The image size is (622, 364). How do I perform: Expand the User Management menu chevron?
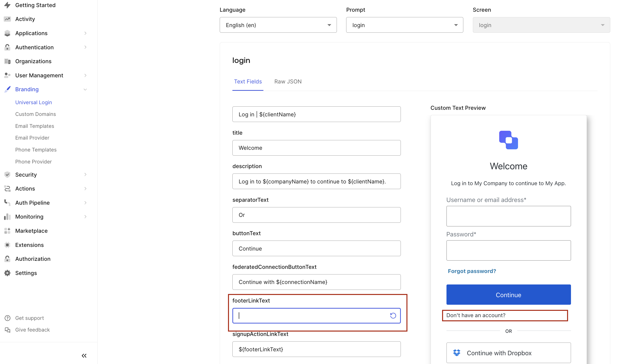[x=85, y=75]
